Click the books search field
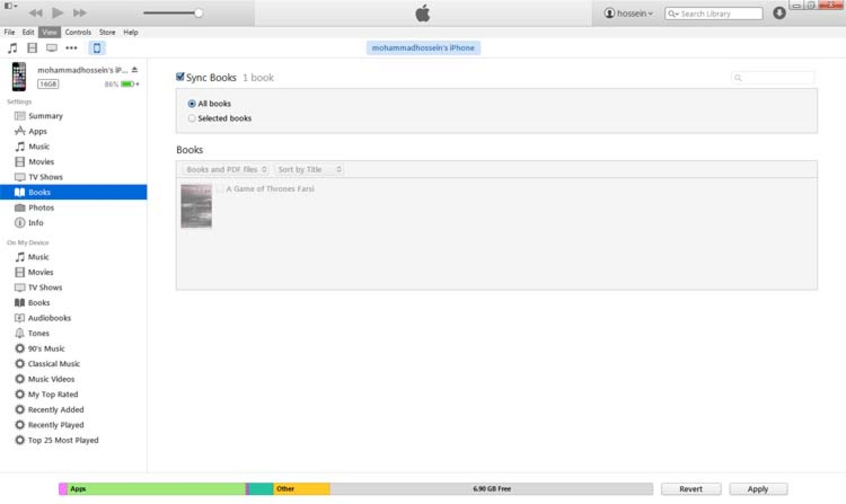 point(773,78)
